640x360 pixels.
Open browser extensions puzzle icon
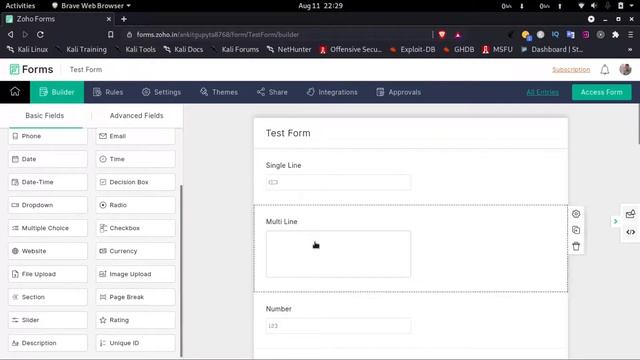point(616,35)
